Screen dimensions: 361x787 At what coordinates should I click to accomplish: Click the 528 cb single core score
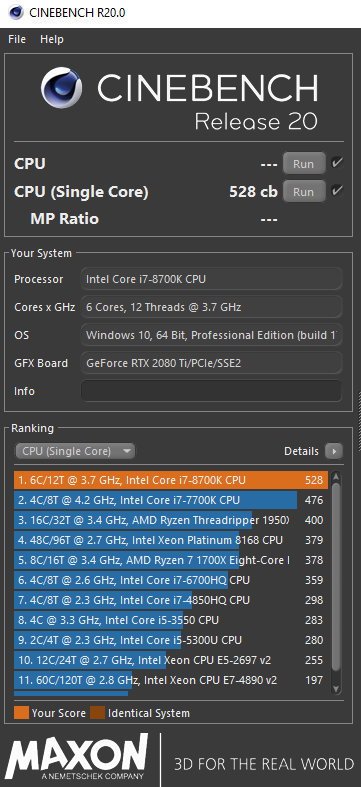(x=253, y=192)
